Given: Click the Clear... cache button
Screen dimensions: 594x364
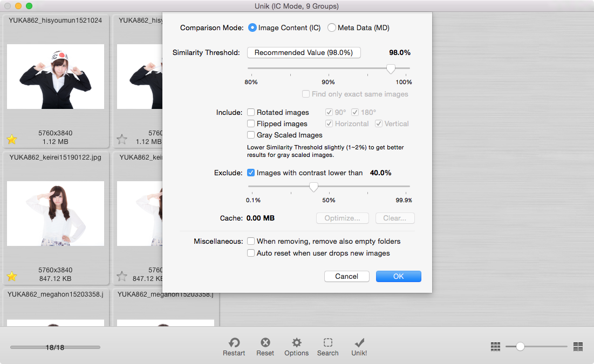Looking at the screenshot, I should pyautogui.click(x=395, y=218).
